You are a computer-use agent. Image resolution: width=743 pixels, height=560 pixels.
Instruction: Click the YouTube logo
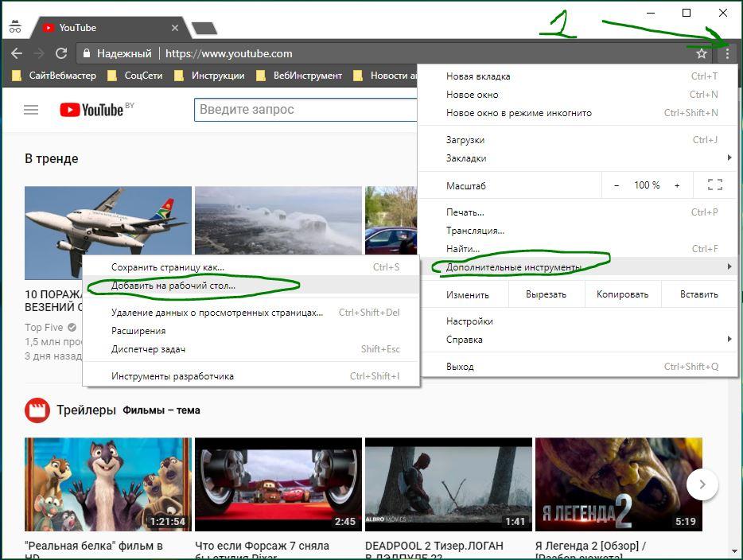(x=91, y=110)
